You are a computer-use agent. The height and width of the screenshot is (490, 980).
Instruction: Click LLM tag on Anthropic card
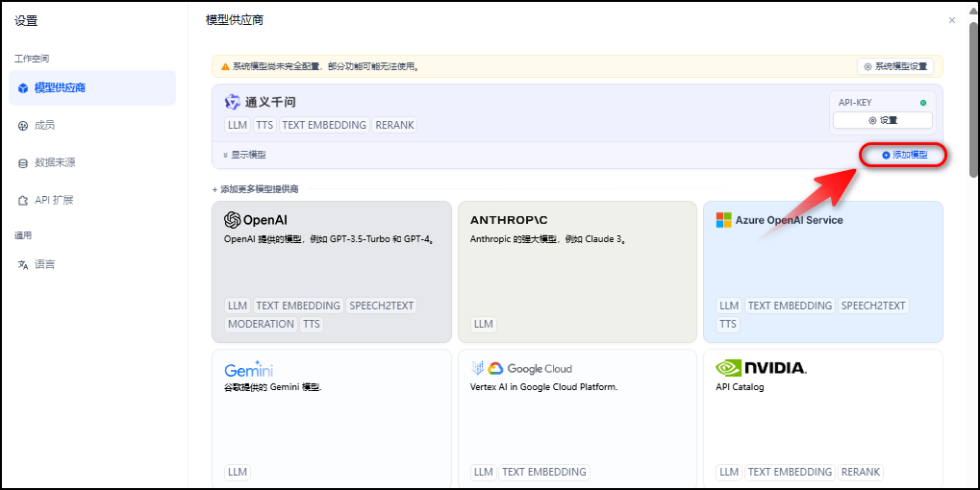483,324
